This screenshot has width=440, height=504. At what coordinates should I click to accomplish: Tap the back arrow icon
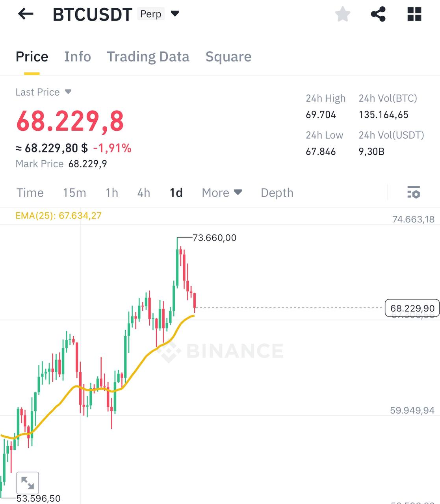26,14
